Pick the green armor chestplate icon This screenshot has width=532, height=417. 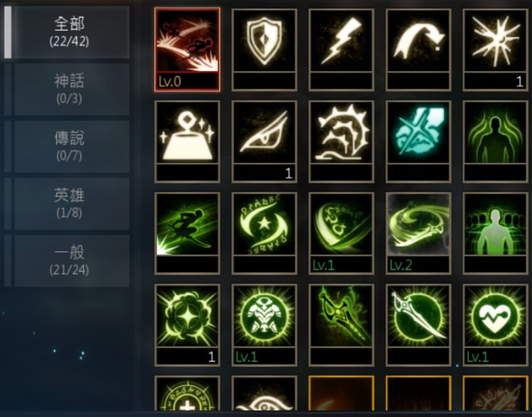point(264,325)
